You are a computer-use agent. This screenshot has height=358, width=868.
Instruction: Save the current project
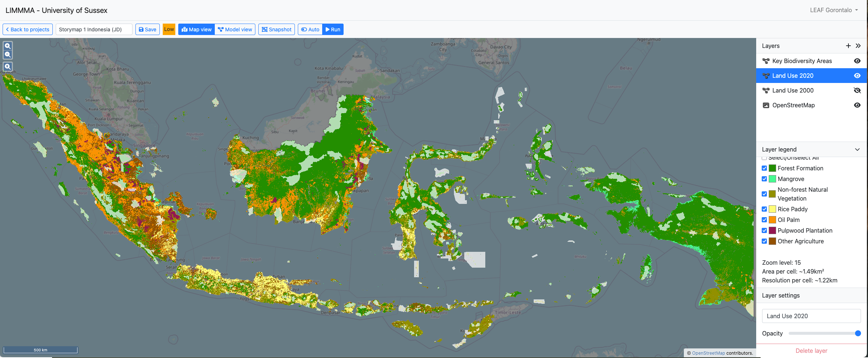coord(147,29)
